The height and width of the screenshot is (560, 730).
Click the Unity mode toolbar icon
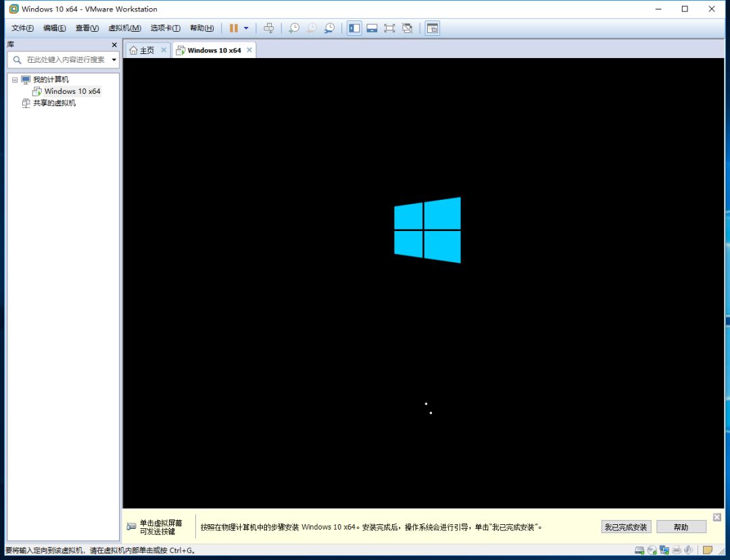[407, 28]
